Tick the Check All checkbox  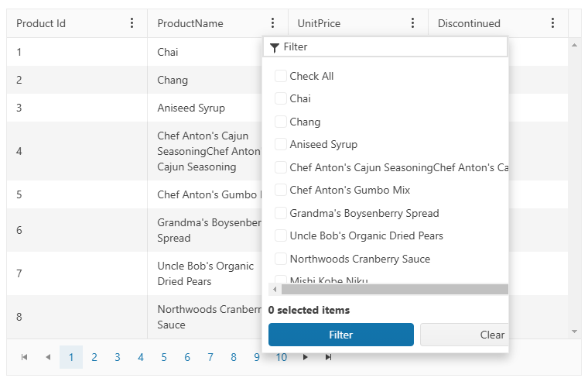(281, 76)
